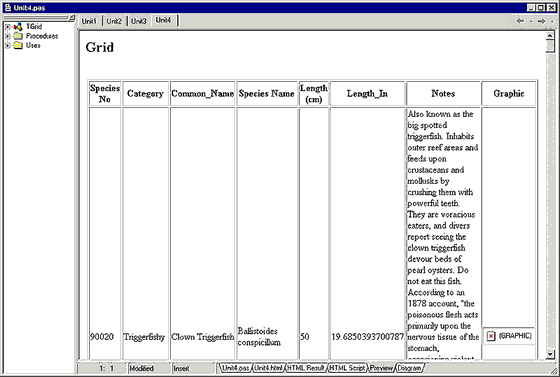560x377 pixels.
Task: Expand the Procedures folder node
Action: [x=8, y=36]
